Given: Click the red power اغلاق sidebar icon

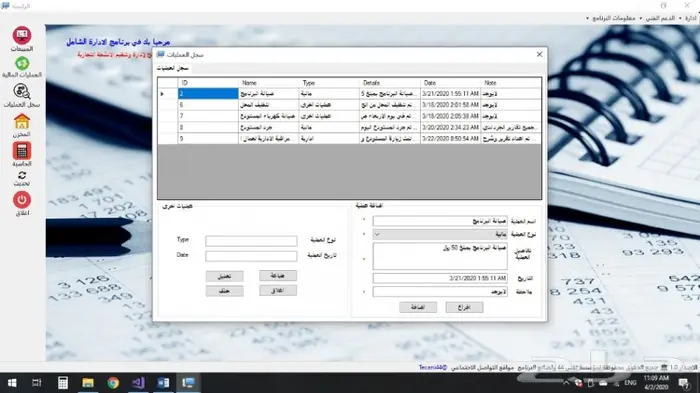Looking at the screenshot, I should point(21,200).
